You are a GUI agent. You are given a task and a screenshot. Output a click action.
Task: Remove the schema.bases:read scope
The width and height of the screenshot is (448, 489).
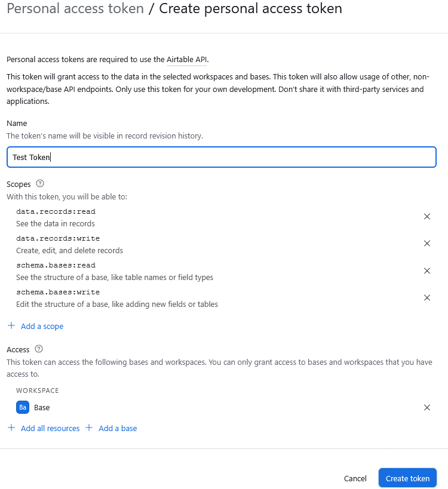pos(427,270)
